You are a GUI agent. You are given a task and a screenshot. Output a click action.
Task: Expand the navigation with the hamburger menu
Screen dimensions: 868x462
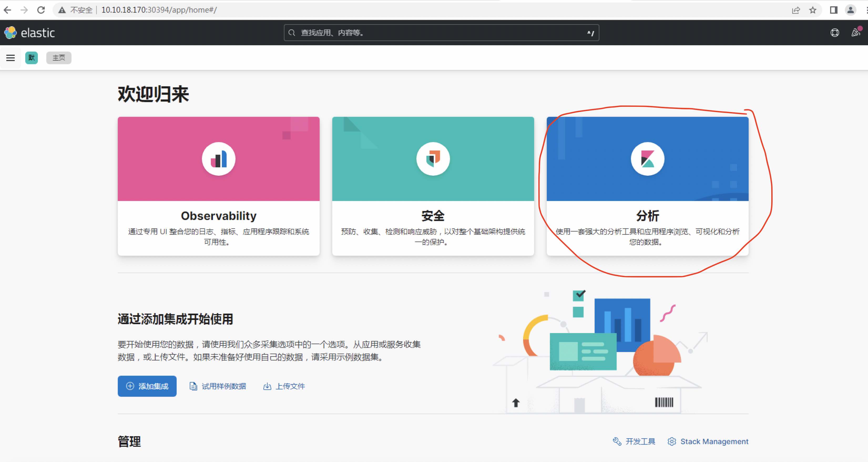pyautogui.click(x=11, y=58)
